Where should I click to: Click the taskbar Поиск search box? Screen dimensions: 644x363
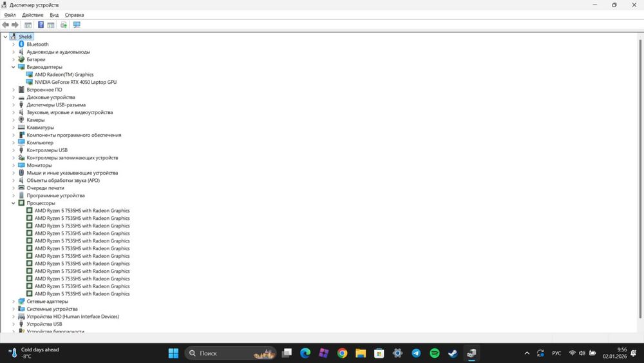point(231,353)
